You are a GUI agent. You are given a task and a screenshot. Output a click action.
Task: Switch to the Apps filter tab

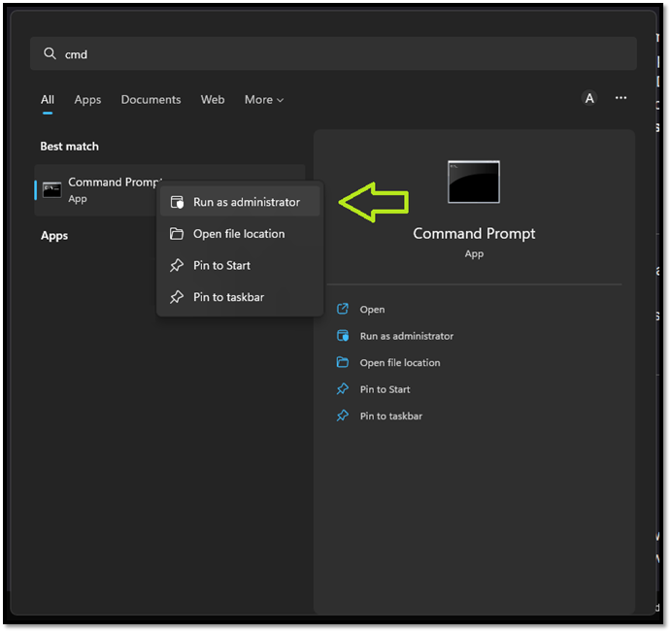87,100
